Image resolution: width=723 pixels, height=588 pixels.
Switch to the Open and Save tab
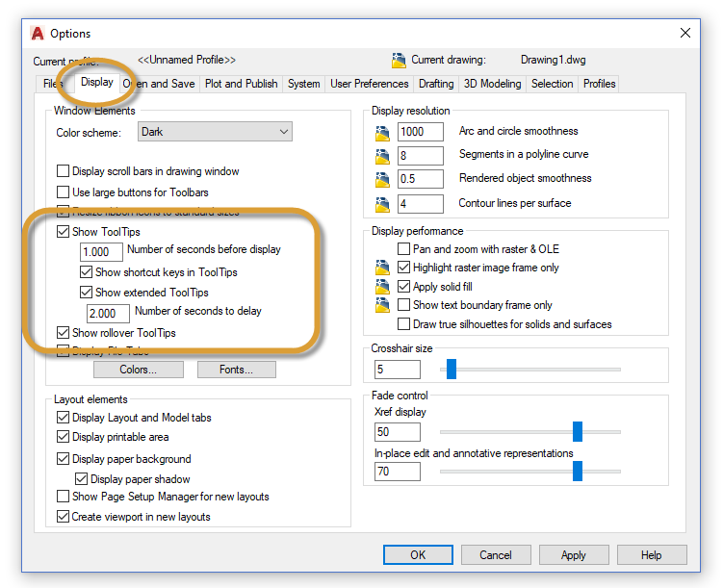click(159, 84)
